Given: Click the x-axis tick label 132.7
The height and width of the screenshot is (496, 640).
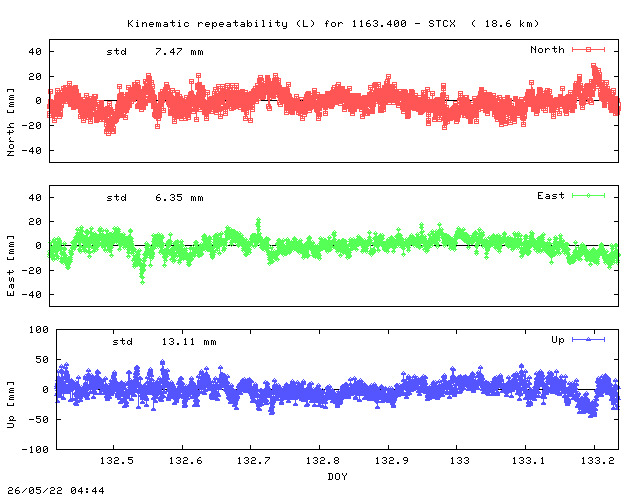Looking at the screenshot, I should (254, 461).
